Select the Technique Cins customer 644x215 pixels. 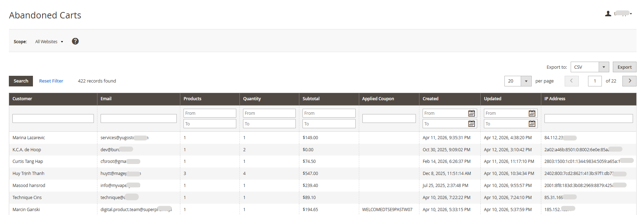27,198
